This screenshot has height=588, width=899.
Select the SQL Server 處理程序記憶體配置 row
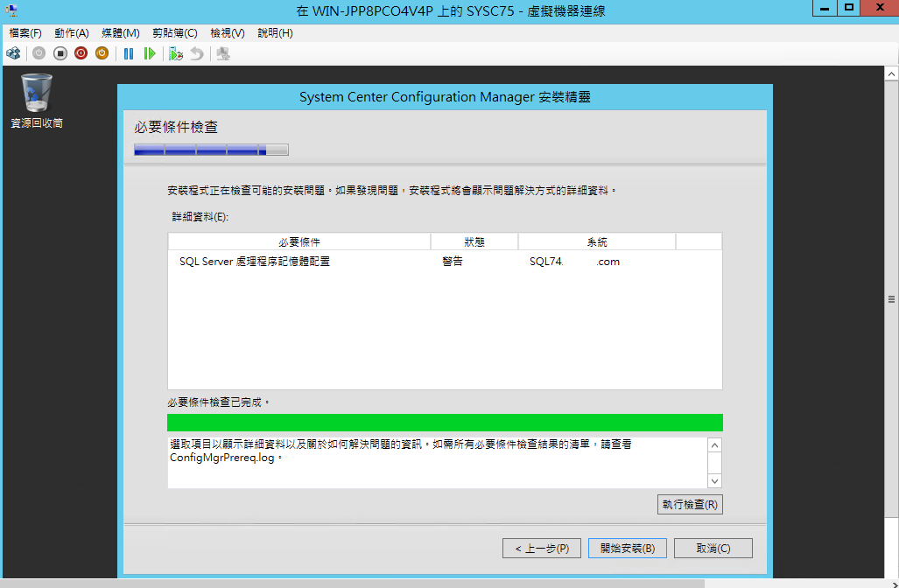[x=445, y=262]
